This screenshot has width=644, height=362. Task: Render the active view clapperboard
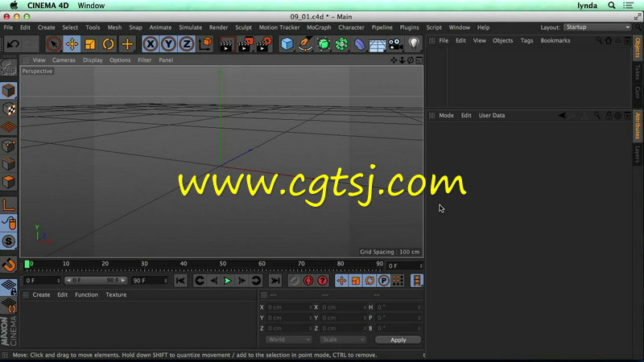click(x=226, y=44)
